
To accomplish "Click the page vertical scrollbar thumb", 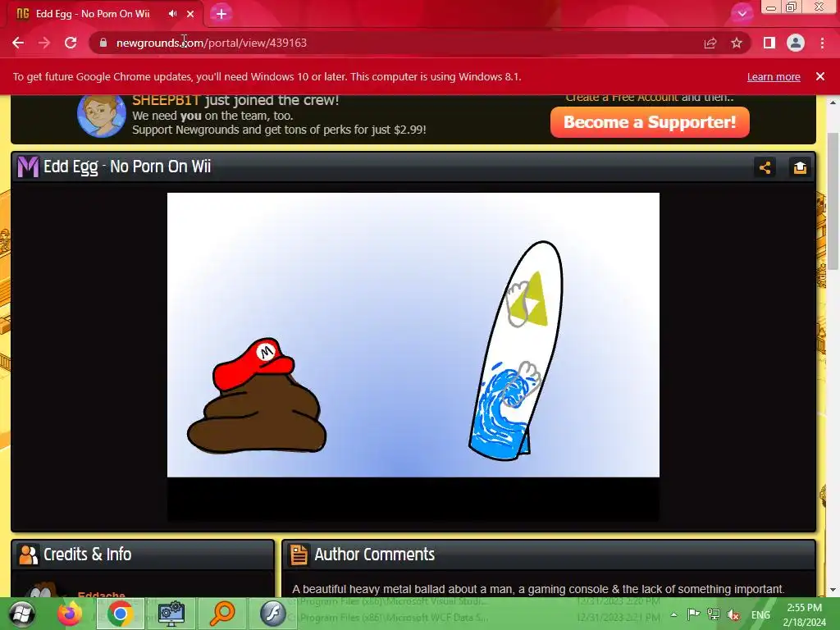I will pos(833,201).
